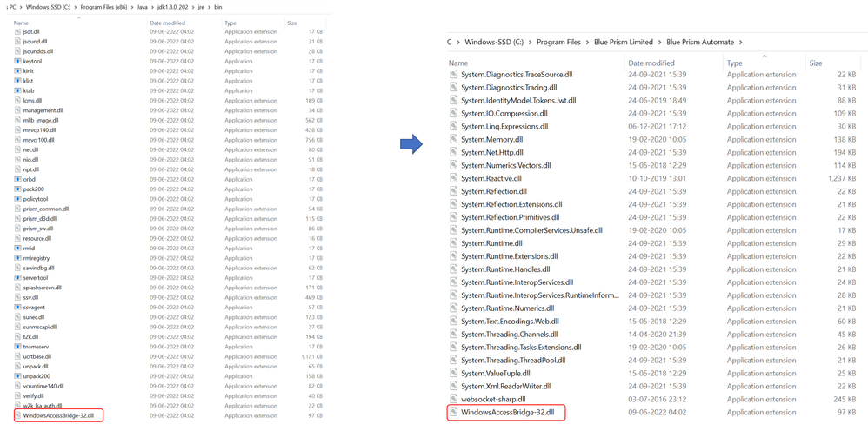Select System.Runtime.CompilerServices.Unsafe.dll file name
This screenshot has height=431, width=868.
531,230
